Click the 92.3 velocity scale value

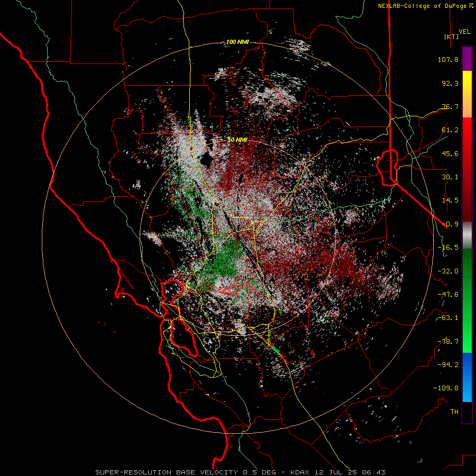[450, 83]
